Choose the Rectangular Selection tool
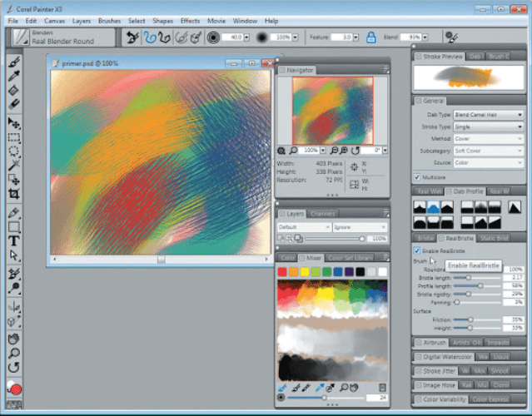The image size is (532, 416). 13,136
